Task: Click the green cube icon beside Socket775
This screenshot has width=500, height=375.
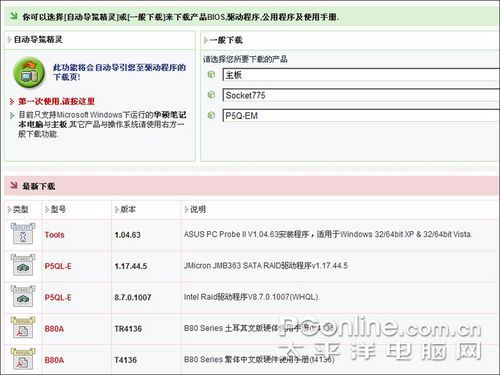Action: (211, 95)
